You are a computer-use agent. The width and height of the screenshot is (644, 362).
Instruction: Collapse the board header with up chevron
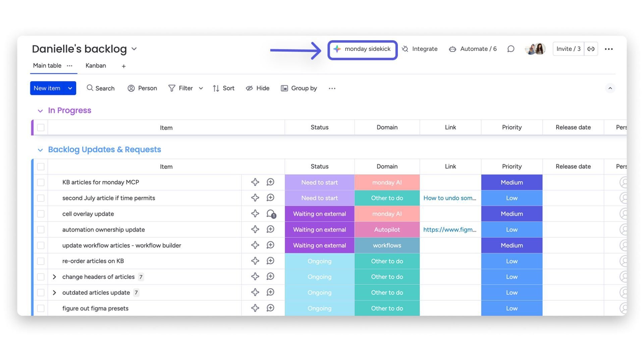(x=610, y=88)
